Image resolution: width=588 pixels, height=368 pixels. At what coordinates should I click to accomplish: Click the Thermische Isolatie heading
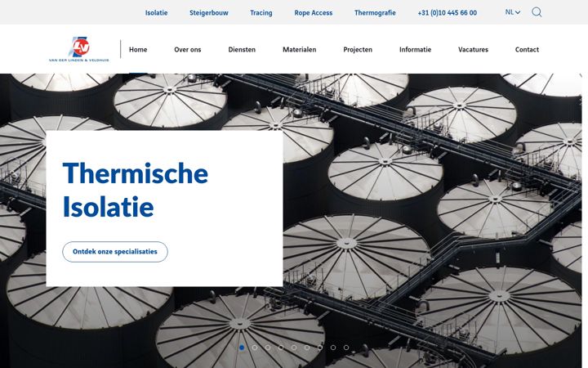click(x=135, y=190)
